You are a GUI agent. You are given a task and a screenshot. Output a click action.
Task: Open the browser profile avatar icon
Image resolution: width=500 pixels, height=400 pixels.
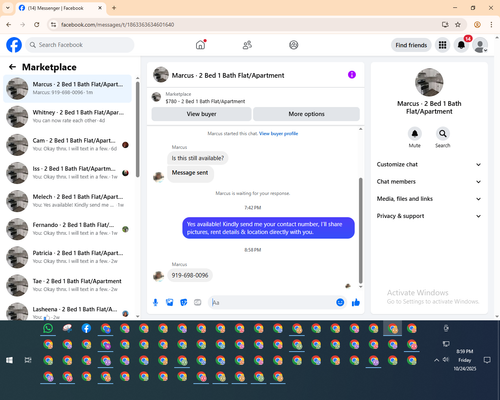[x=477, y=25]
